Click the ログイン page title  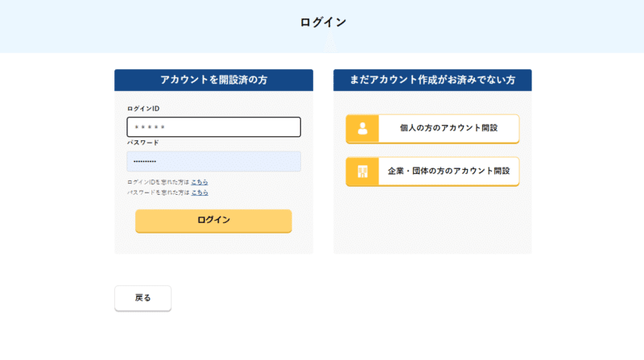[x=324, y=23]
